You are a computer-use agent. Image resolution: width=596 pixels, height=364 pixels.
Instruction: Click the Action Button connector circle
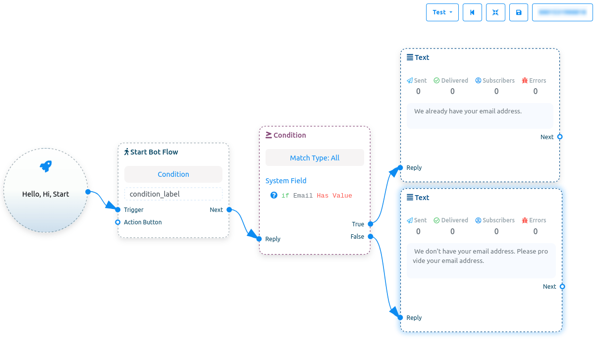(x=117, y=222)
